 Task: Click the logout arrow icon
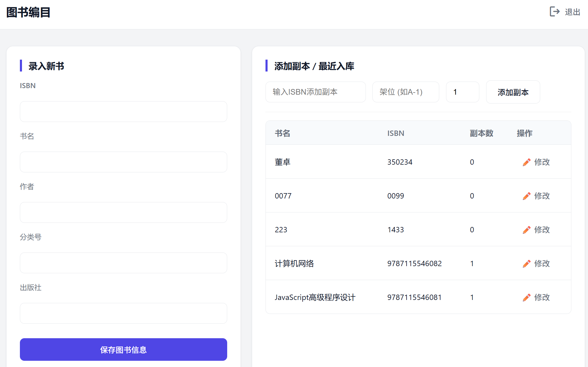click(554, 12)
